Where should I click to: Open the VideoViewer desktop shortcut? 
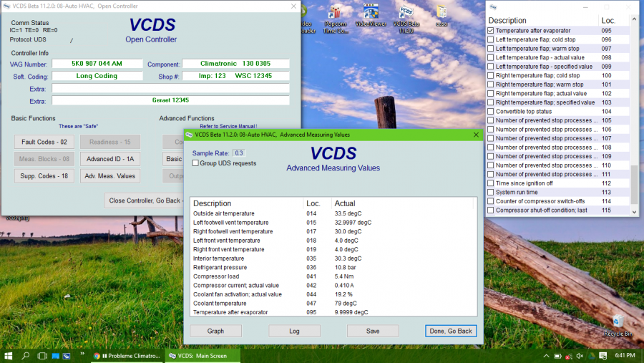371,16
